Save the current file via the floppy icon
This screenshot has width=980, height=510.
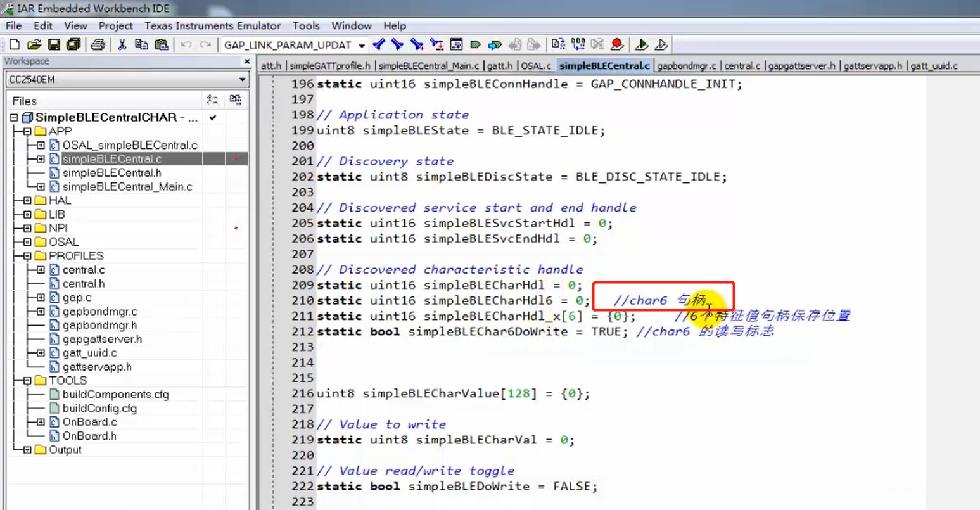point(54,44)
